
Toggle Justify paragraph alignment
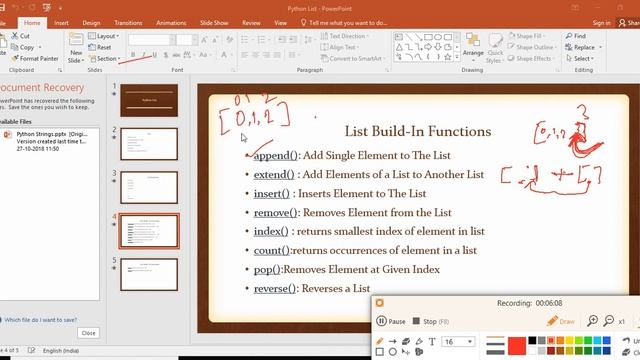coord(277,55)
